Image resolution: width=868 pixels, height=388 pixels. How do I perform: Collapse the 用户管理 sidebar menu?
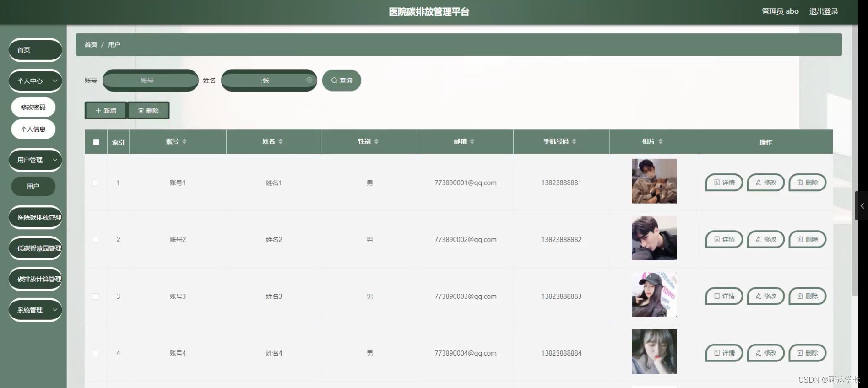coord(35,160)
